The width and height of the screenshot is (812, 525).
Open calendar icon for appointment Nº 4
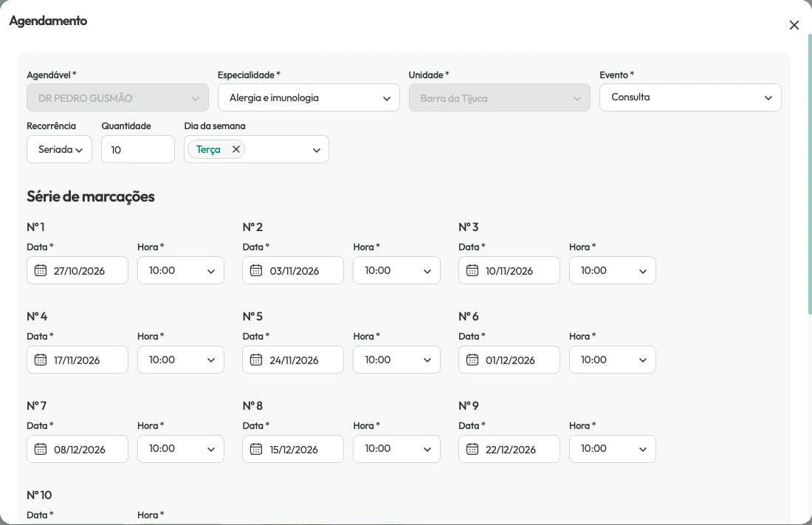point(41,360)
